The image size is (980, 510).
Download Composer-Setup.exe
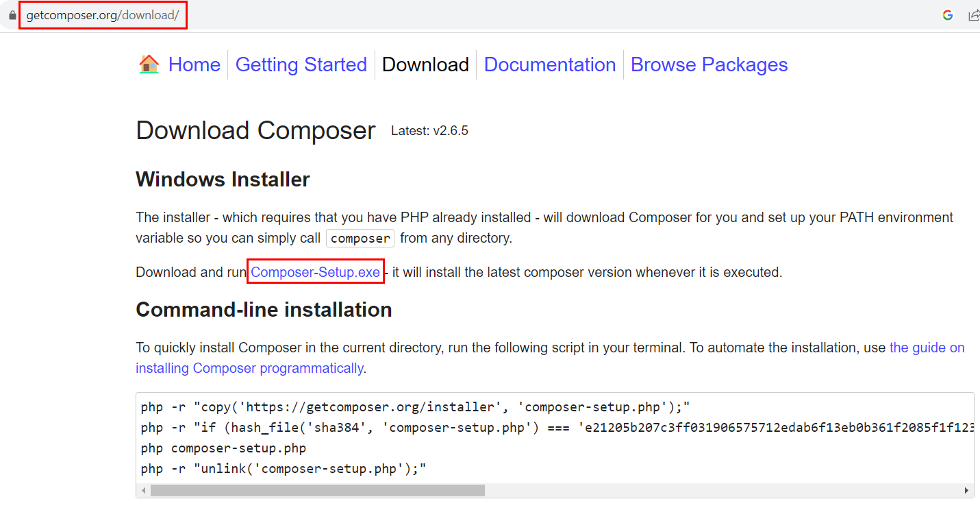click(x=315, y=272)
